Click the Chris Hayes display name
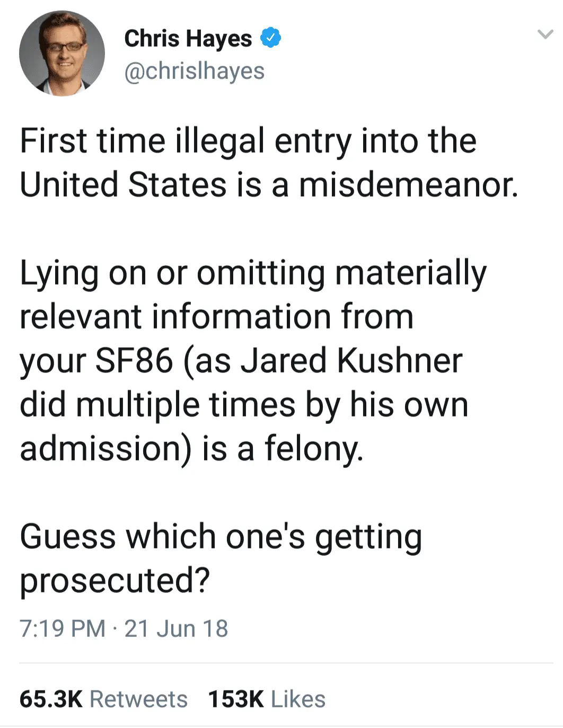This screenshot has width=563, height=728. (188, 38)
